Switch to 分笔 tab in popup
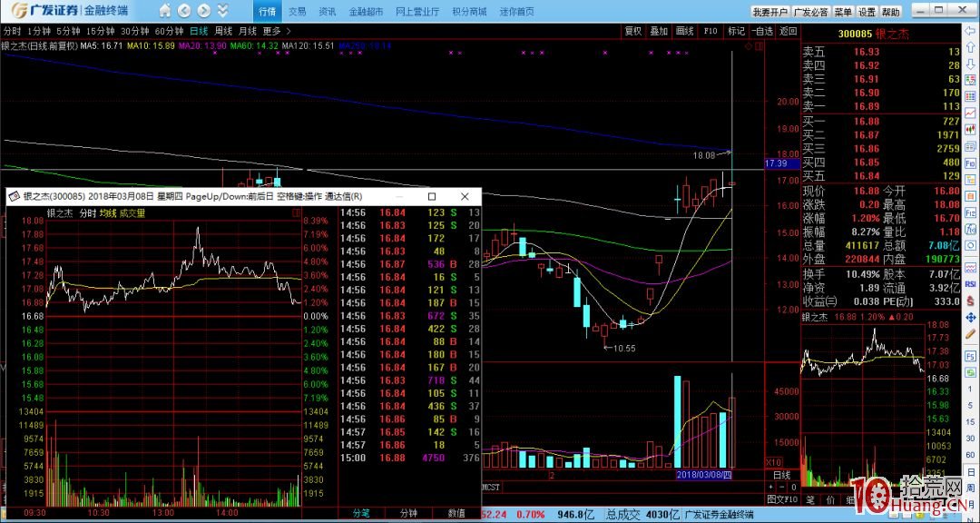The image size is (980, 523). (361, 513)
